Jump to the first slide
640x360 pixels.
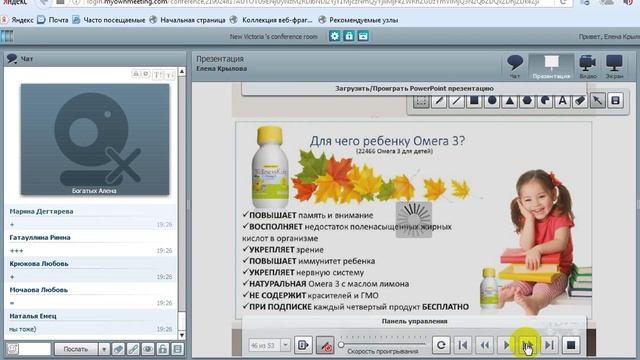point(463,345)
